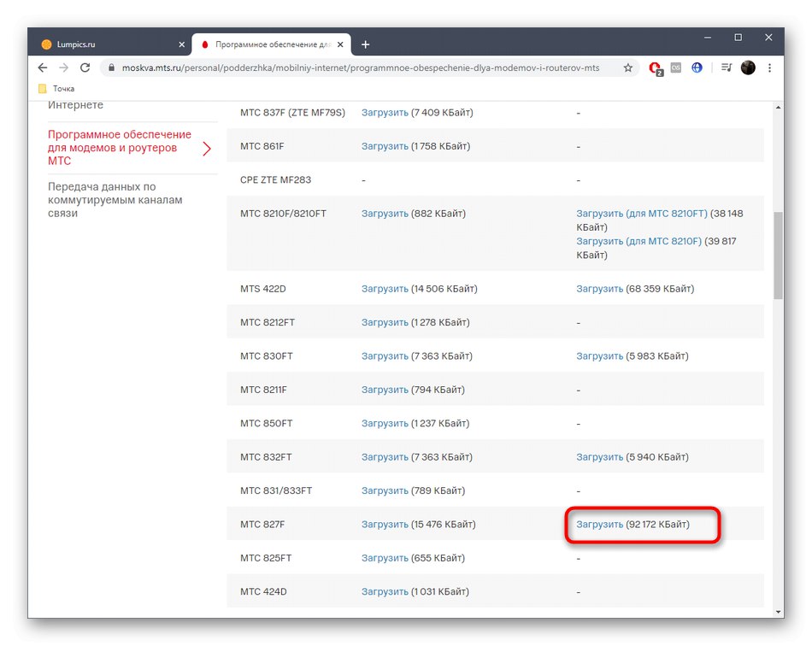Viewport: 812px width, 646px height.
Task: Download 7 363 КБайт file for МТС 832FT
Action: click(385, 457)
